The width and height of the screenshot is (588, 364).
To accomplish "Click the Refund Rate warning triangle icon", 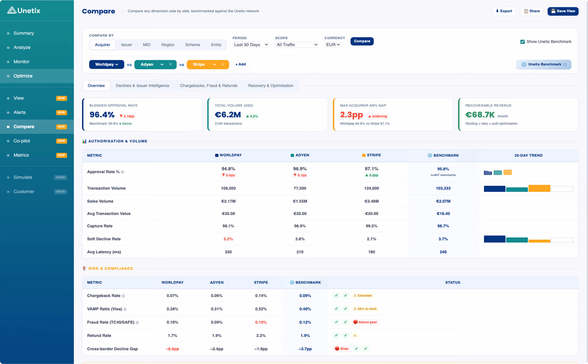I will tap(355, 335).
